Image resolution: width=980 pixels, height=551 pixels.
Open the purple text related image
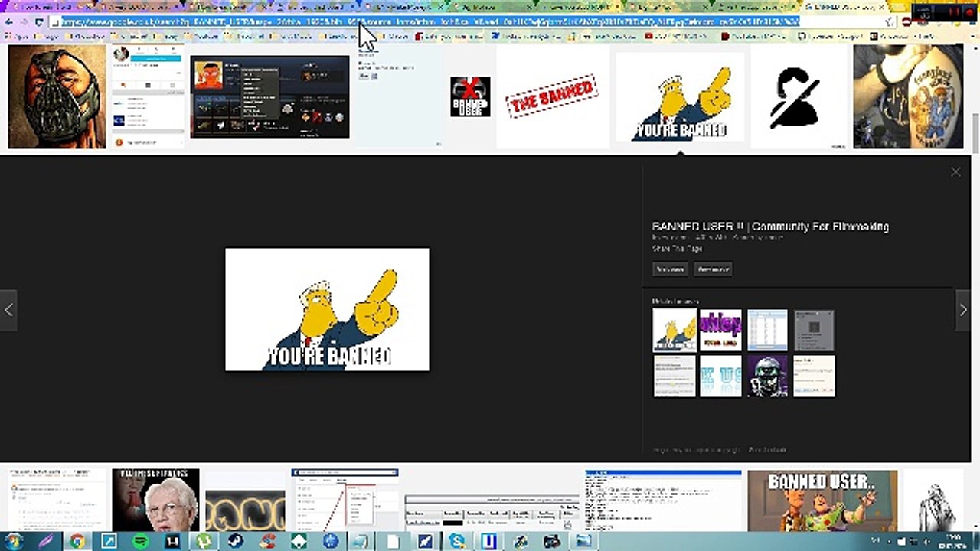click(x=720, y=330)
